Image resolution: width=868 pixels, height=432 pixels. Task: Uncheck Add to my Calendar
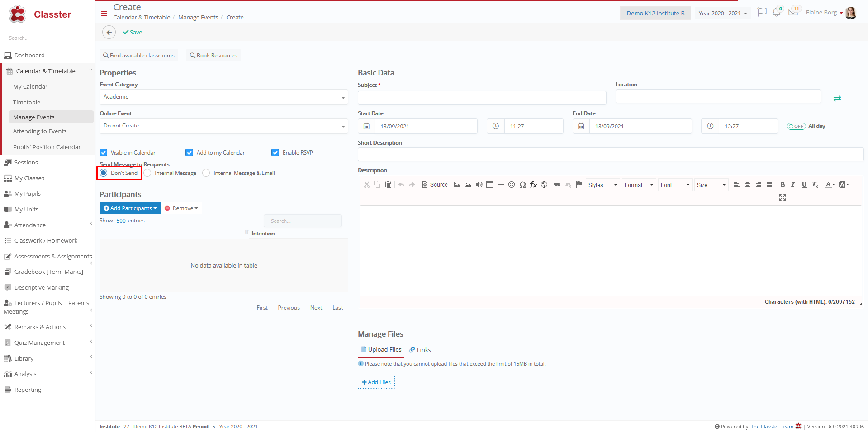tap(190, 153)
